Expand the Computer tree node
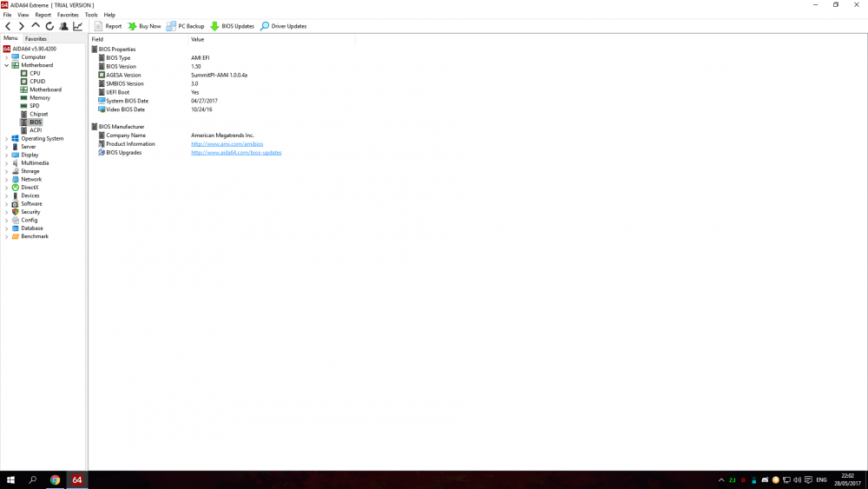Viewport: 868px width, 489px height. point(7,57)
